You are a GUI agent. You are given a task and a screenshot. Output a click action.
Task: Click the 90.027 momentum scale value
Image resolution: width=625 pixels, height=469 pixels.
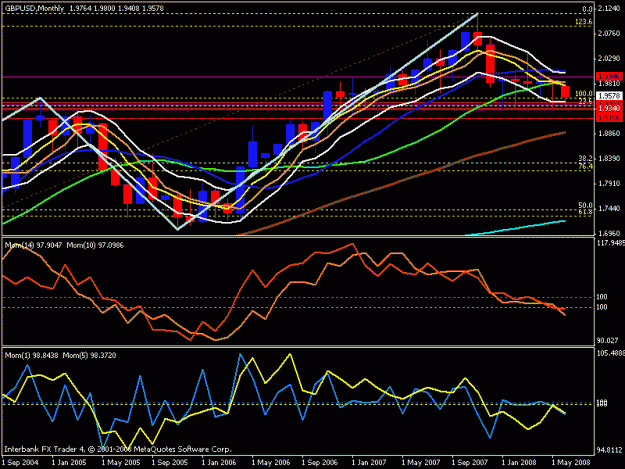607,341
